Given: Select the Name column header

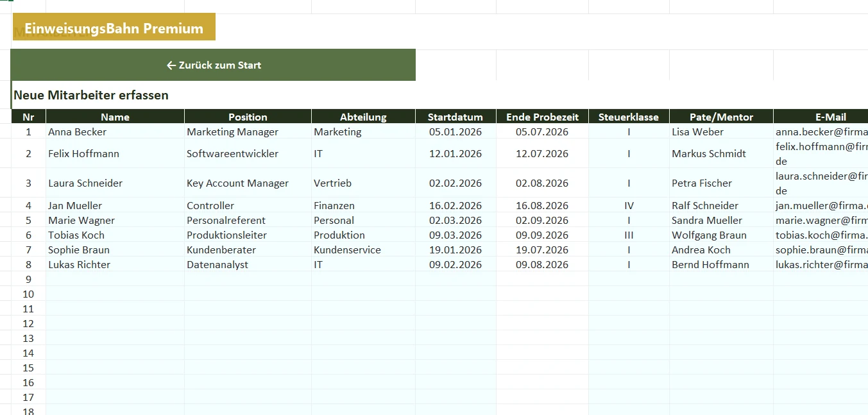Looking at the screenshot, I should tap(115, 117).
